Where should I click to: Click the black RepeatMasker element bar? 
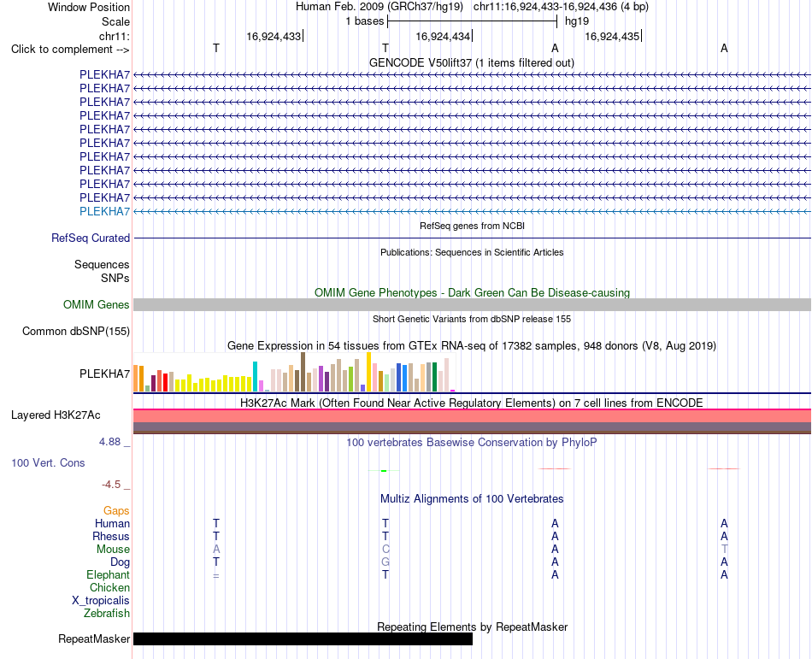[x=303, y=638]
